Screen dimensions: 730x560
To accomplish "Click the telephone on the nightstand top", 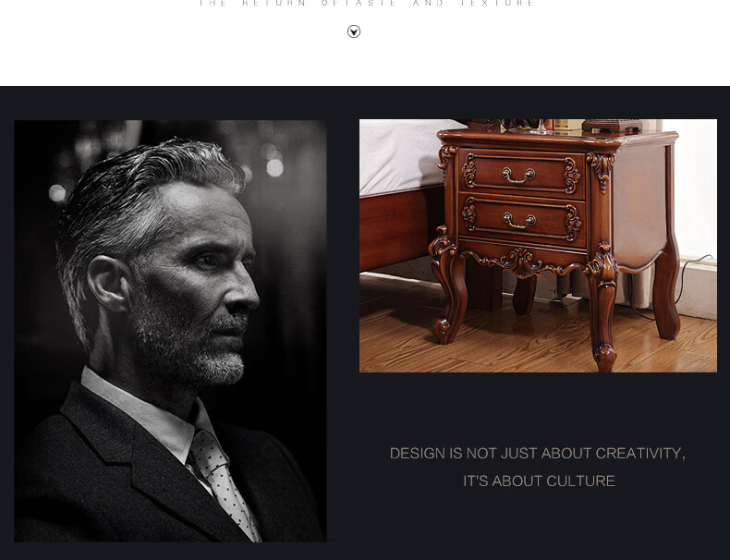I will coord(613,126).
